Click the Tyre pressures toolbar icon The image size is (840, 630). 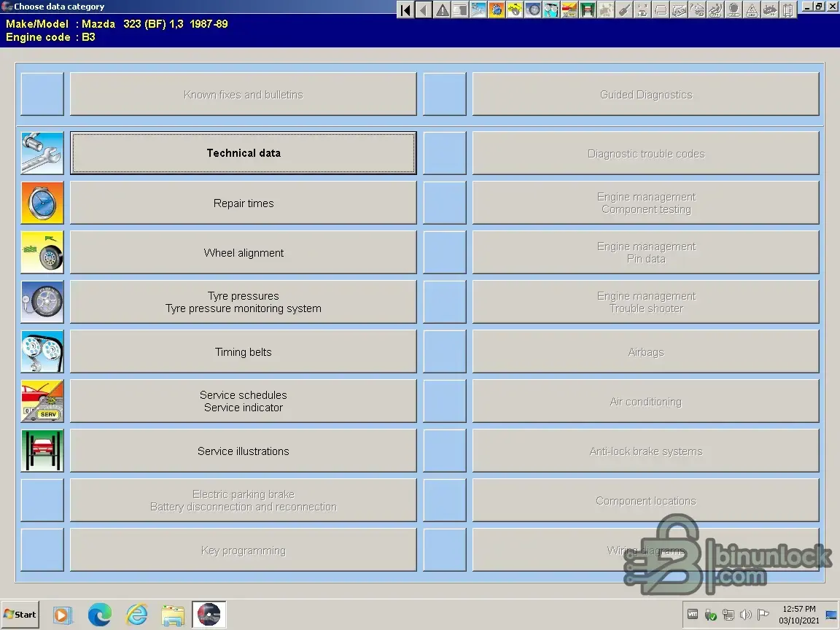[x=533, y=9]
